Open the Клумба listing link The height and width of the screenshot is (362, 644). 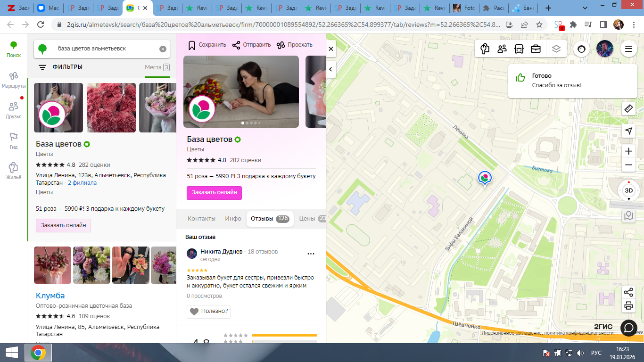50,296
